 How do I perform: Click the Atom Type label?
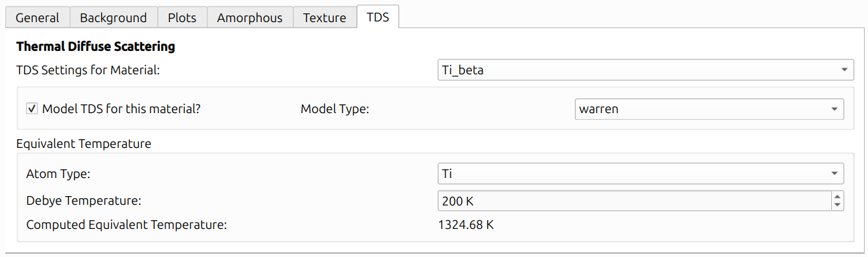(x=58, y=174)
